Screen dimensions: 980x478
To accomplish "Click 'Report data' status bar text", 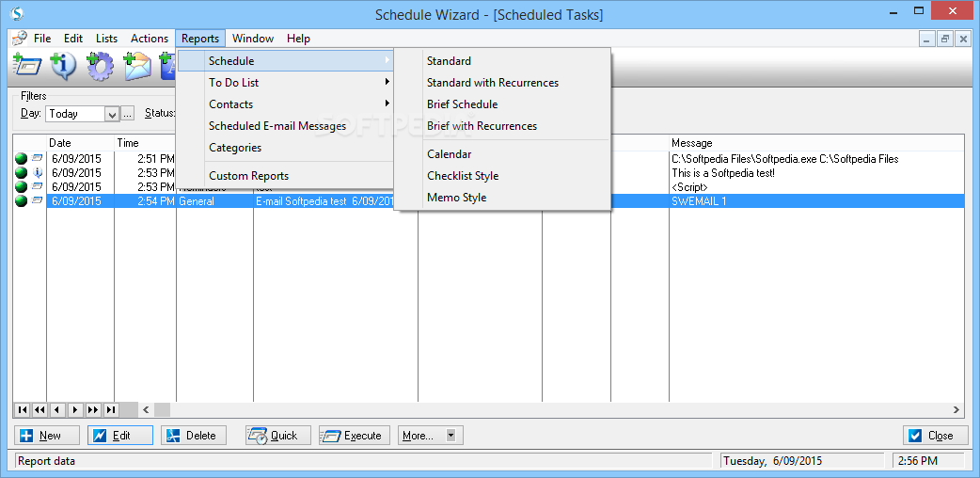I will (46, 461).
